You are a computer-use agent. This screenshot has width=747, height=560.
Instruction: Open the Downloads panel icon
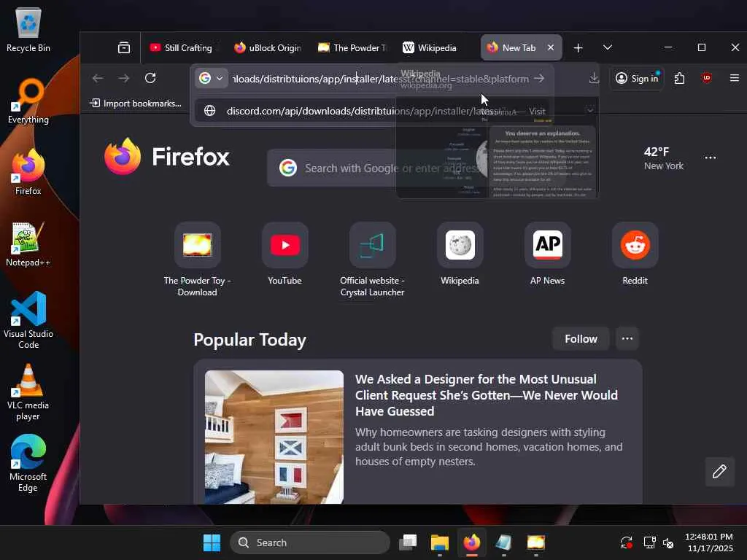click(x=594, y=78)
